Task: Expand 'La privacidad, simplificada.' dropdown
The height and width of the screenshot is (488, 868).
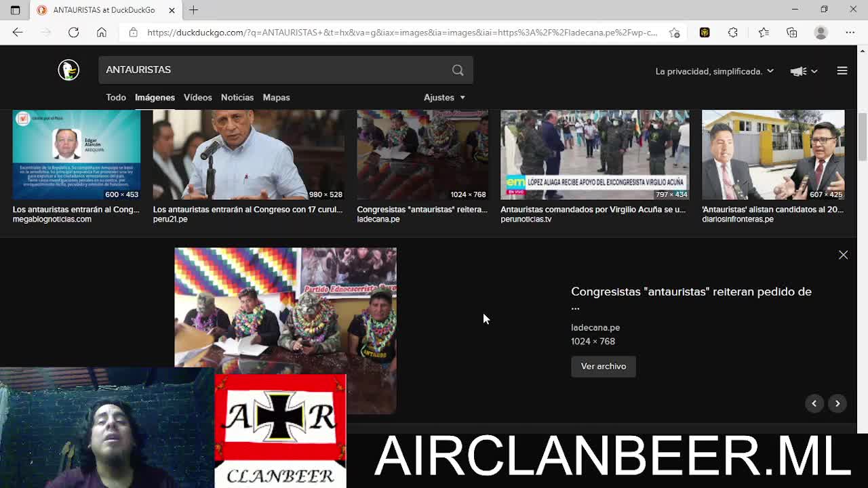Action: 714,71
